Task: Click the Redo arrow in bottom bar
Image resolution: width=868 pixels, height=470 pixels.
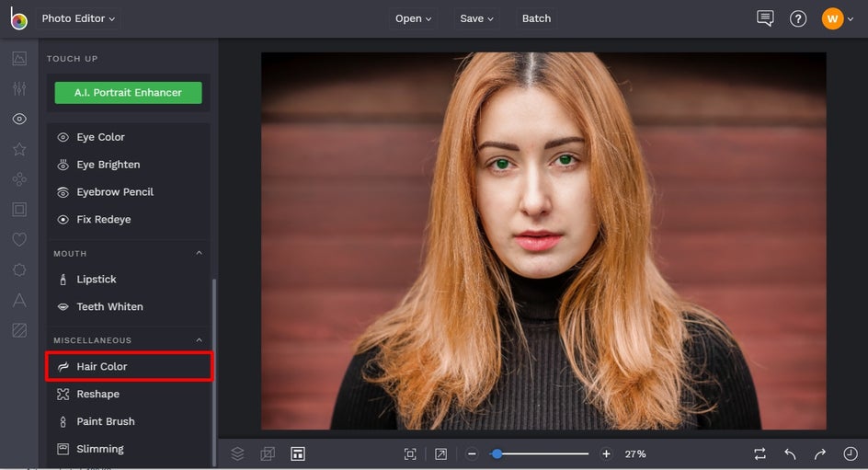Action: [820, 453]
